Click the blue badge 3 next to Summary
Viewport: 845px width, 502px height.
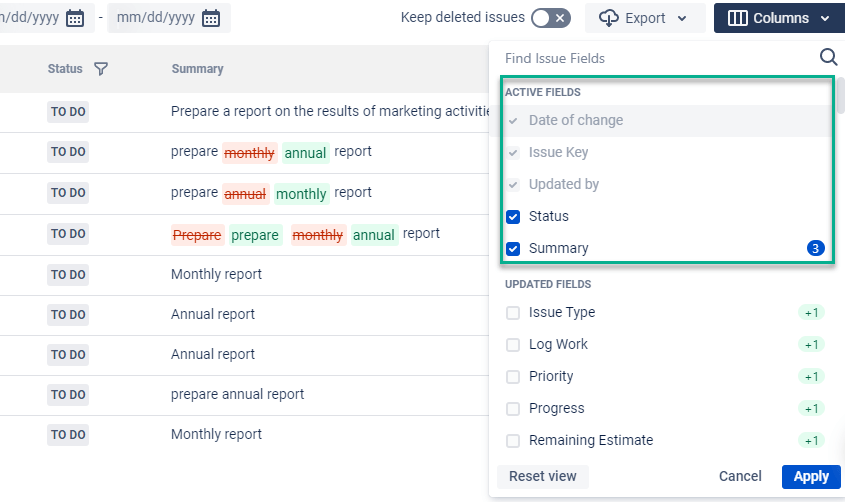point(815,248)
